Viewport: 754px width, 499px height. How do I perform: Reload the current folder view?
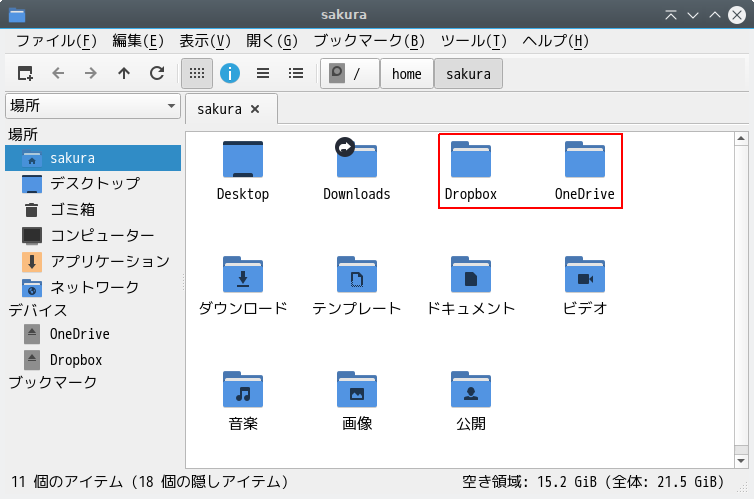pos(157,73)
